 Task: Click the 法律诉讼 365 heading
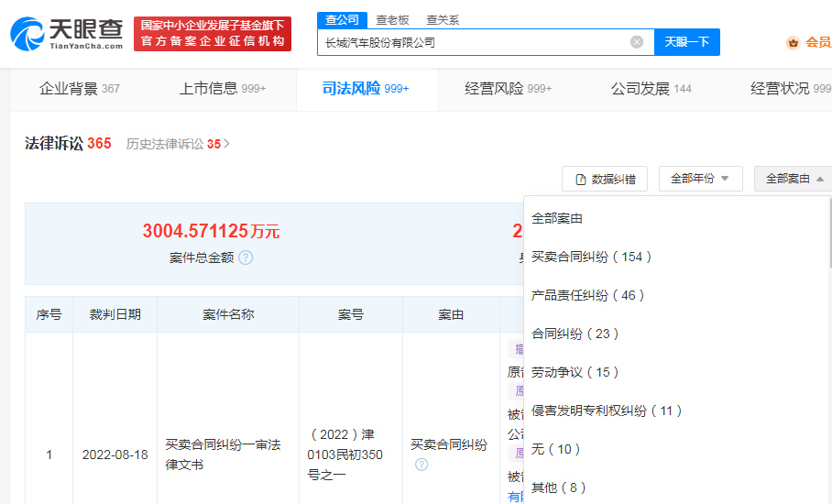point(68,143)
